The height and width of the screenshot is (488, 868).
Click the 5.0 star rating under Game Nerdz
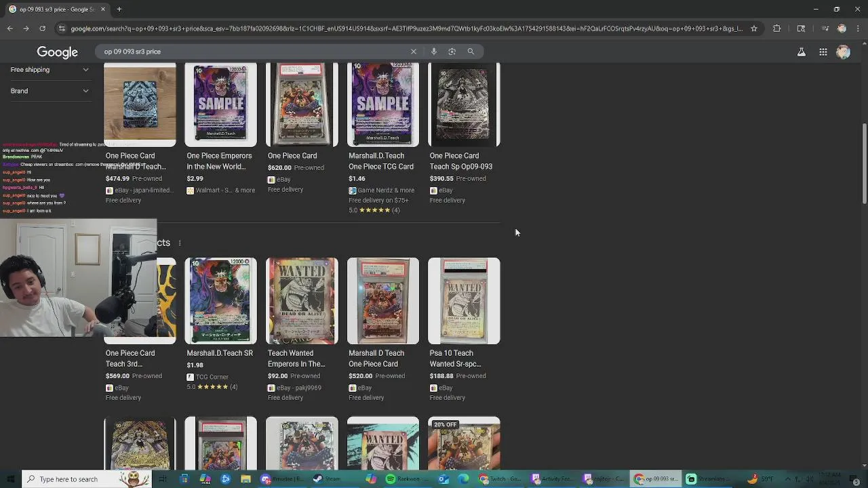coord(374,210)
